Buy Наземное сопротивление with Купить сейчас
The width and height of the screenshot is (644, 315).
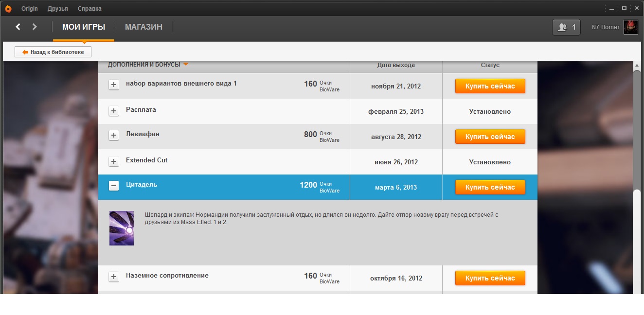click(x=490, y=278)
